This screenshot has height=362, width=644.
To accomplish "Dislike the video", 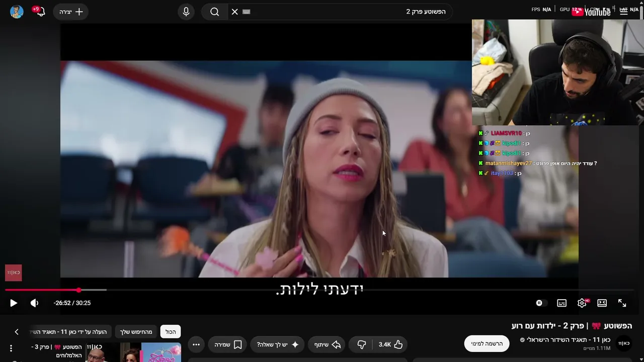I will [361, 344].
